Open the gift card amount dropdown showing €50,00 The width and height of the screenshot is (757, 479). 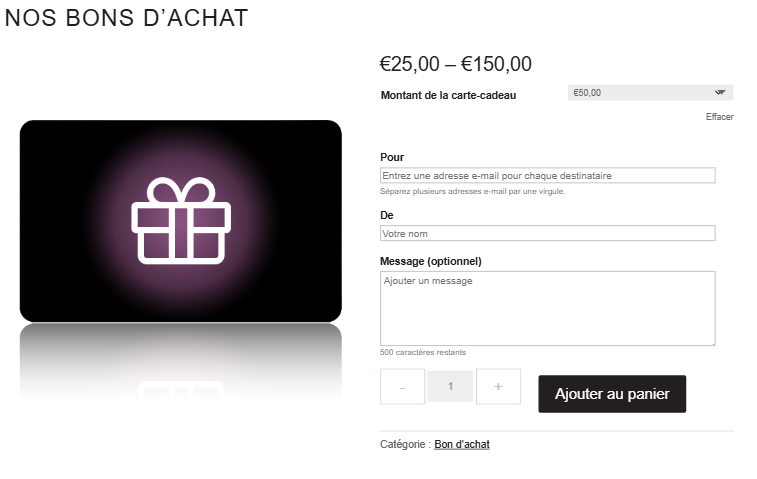click(650, 92)
